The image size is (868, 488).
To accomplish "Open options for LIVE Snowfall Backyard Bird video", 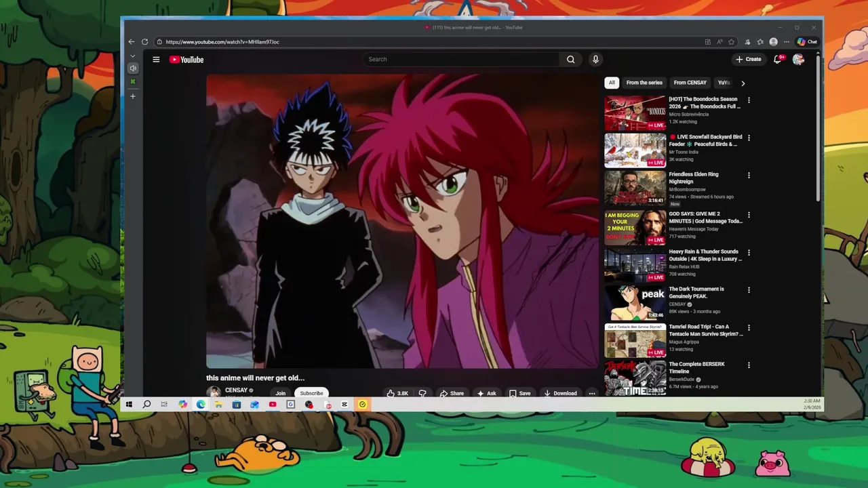I will [749, 138].
